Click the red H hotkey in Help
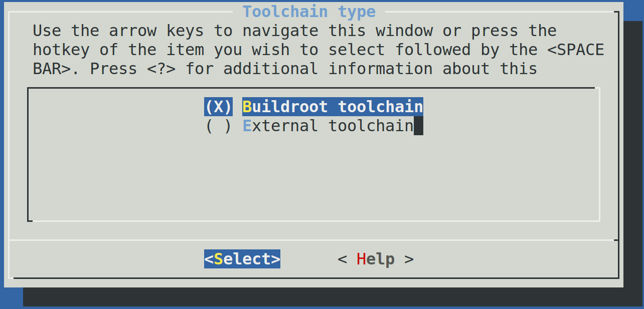Viewport: 644px width, 309px height. tap(361, 259)
